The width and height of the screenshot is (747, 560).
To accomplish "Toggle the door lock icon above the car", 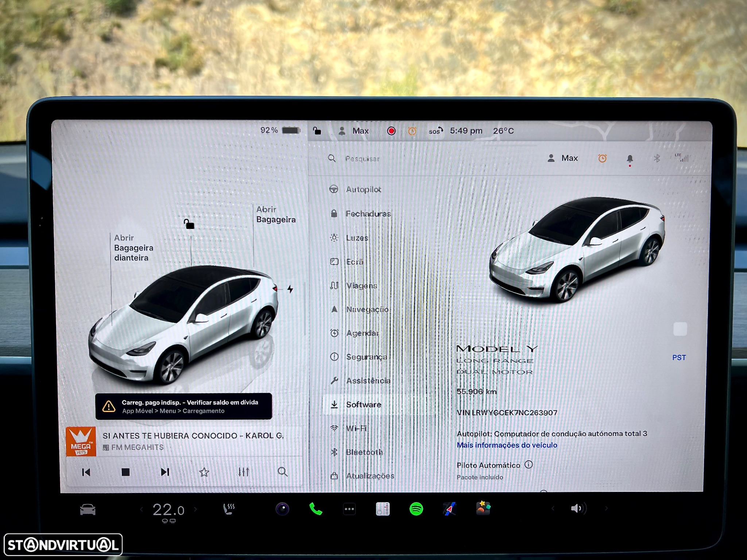I will coord(189,224).
